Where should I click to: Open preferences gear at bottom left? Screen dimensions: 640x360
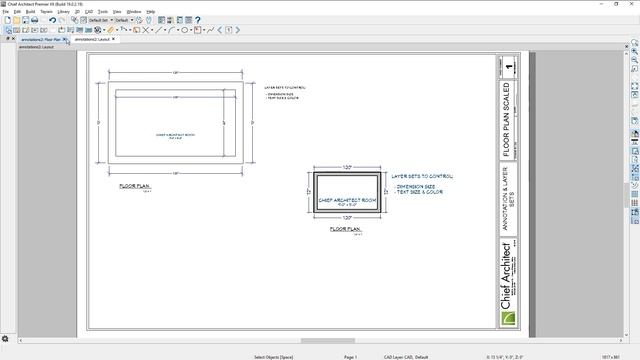tap(5, 339)
